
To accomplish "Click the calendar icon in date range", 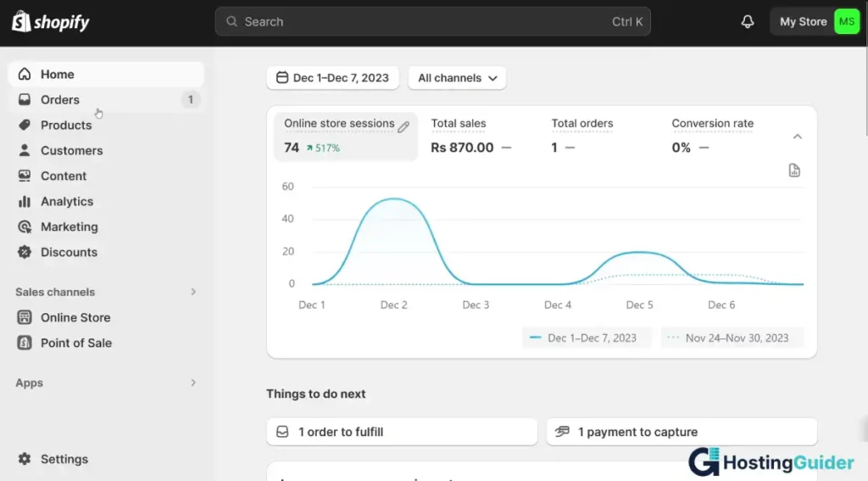I will (x=282, y=77).
